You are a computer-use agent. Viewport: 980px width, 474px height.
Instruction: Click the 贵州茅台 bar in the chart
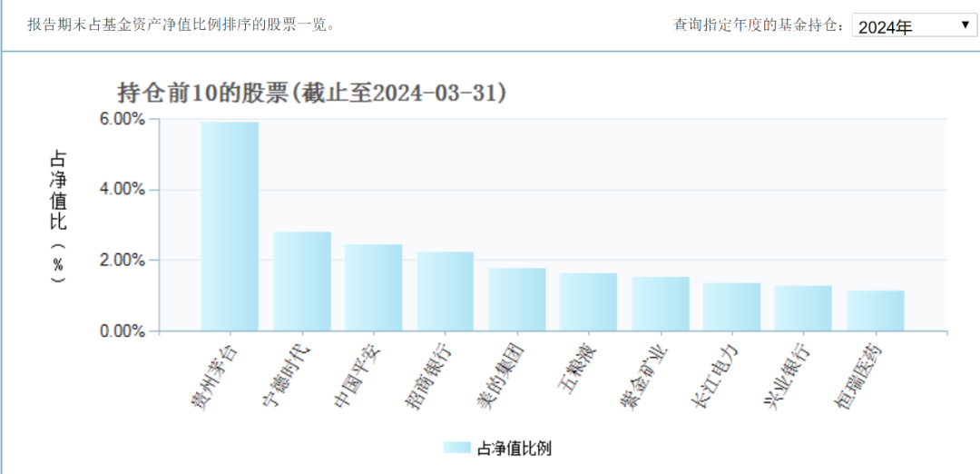(230, 226)
